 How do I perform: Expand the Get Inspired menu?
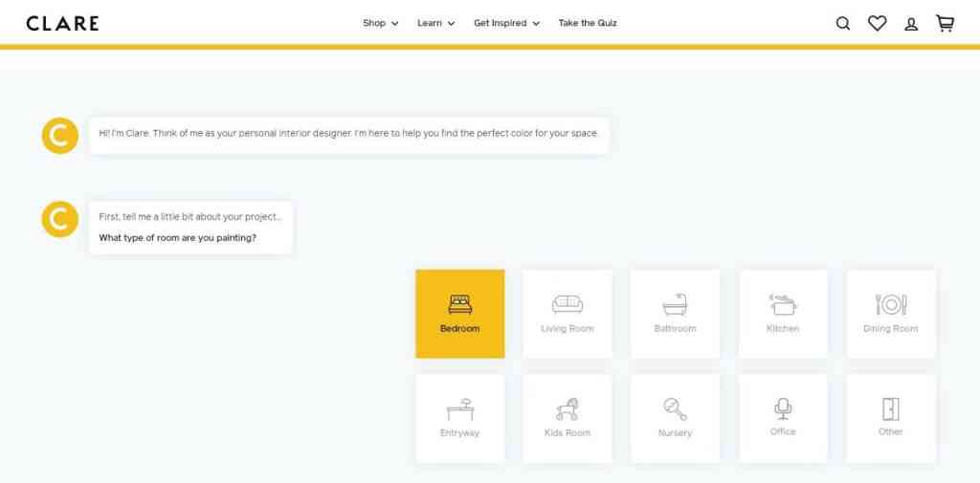(506, 23)
